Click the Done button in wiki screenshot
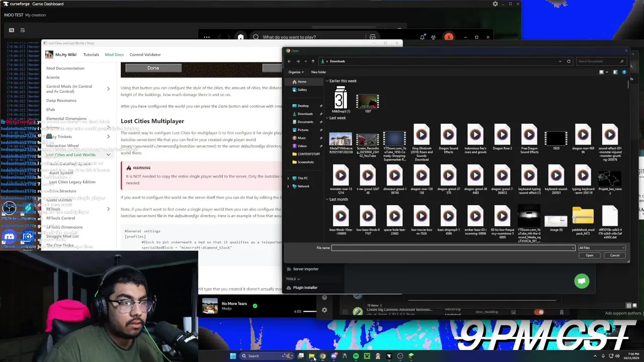The height and width of the screenshot is (362, 644). tap(153, 68)
